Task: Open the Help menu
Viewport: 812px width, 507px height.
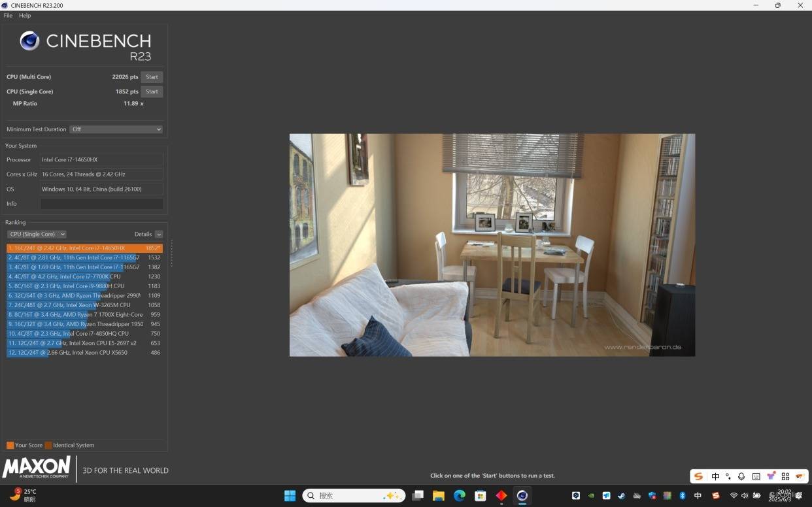Action: click(25, 16)
